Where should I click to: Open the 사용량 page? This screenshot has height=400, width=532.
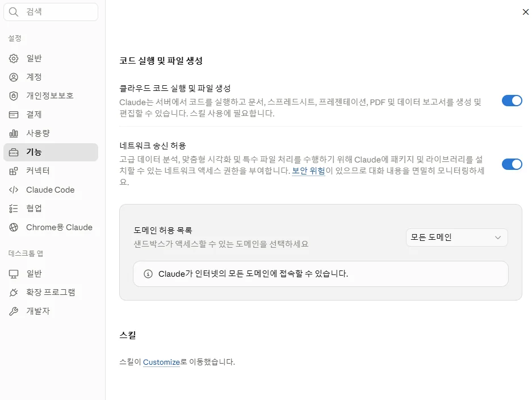tap(51, 134)
